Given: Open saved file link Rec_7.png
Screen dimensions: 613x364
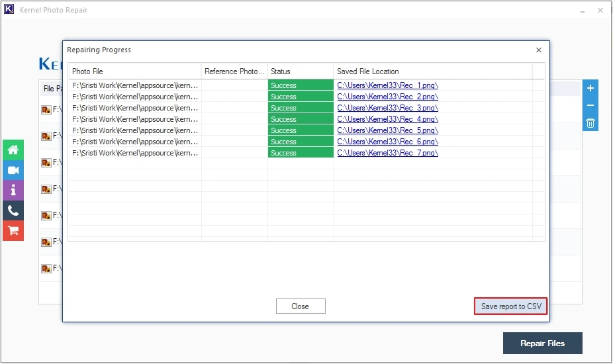Looking at the screenshot, I should point(387,153).
